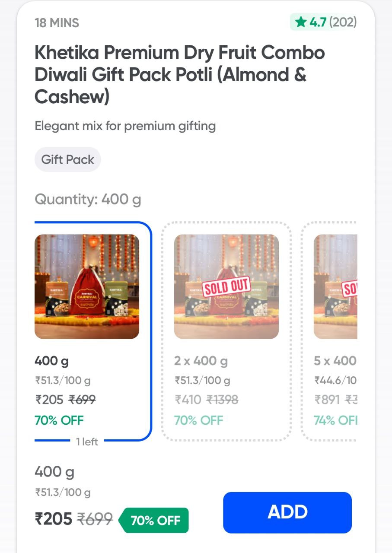Select the Gift Pack tag chip
Screen dimensions: 392x553
point(67,159)
